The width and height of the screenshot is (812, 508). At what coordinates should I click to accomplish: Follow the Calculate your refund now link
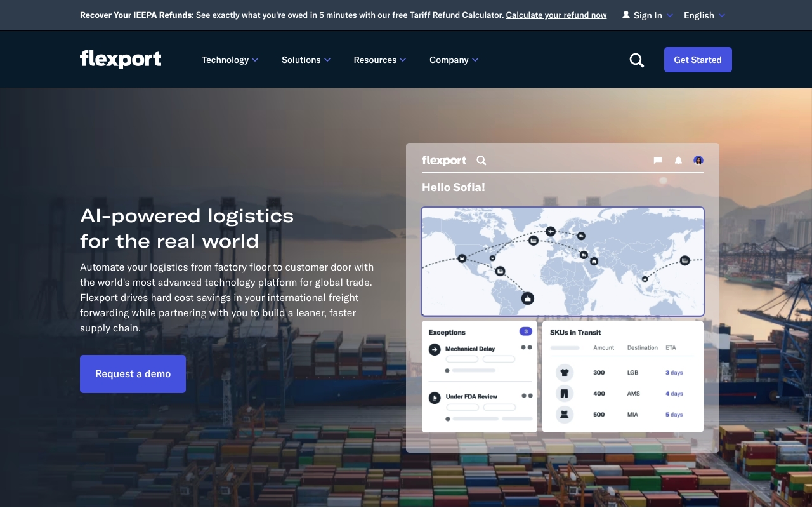tap(556, 15)
